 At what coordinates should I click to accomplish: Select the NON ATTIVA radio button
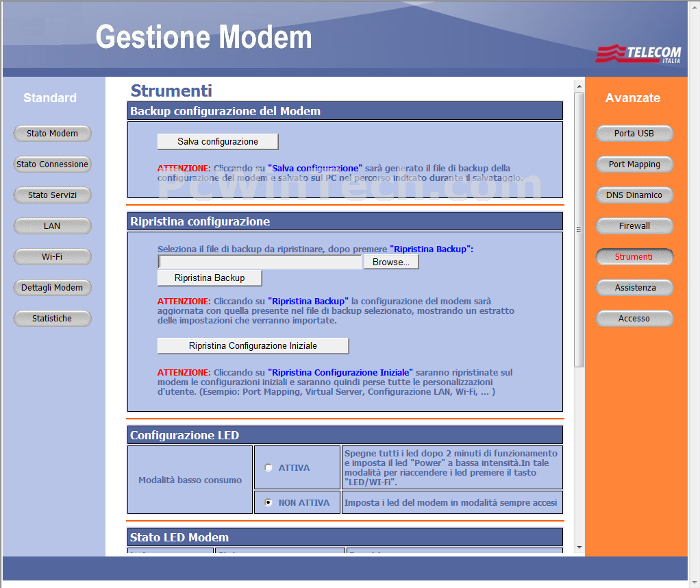click(x=268, y=502)
